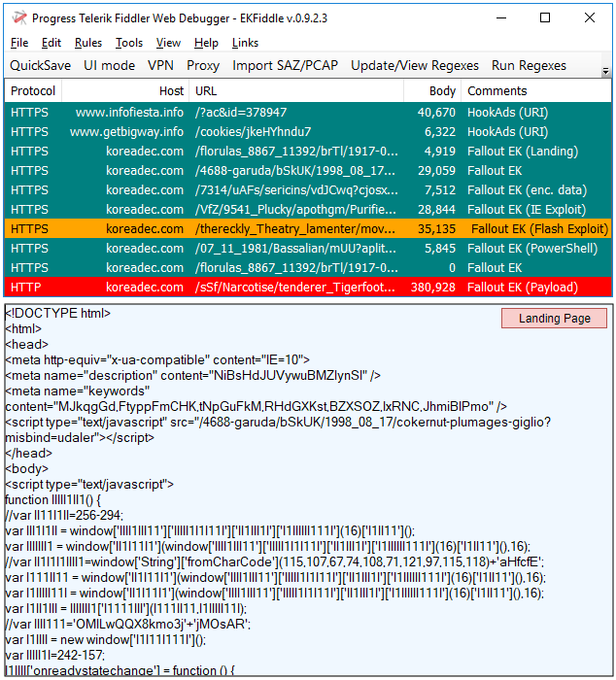Close the Fiddler window

(590, 17)
